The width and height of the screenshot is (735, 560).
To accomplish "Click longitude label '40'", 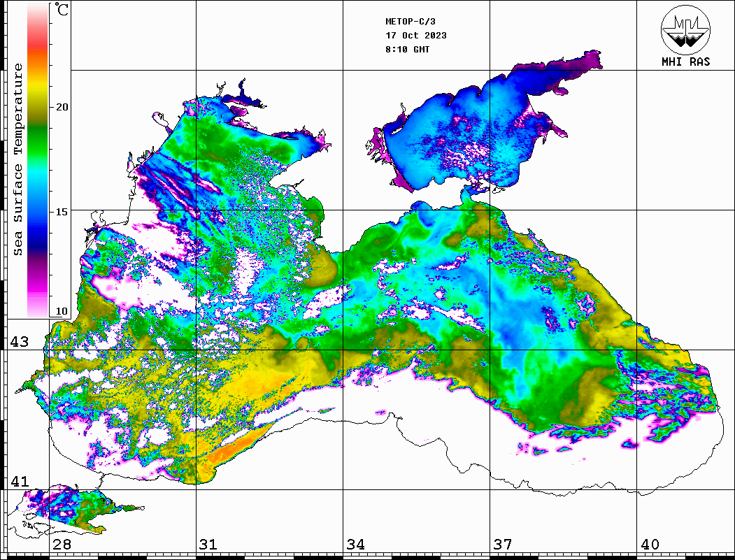I will click(650, 545).
